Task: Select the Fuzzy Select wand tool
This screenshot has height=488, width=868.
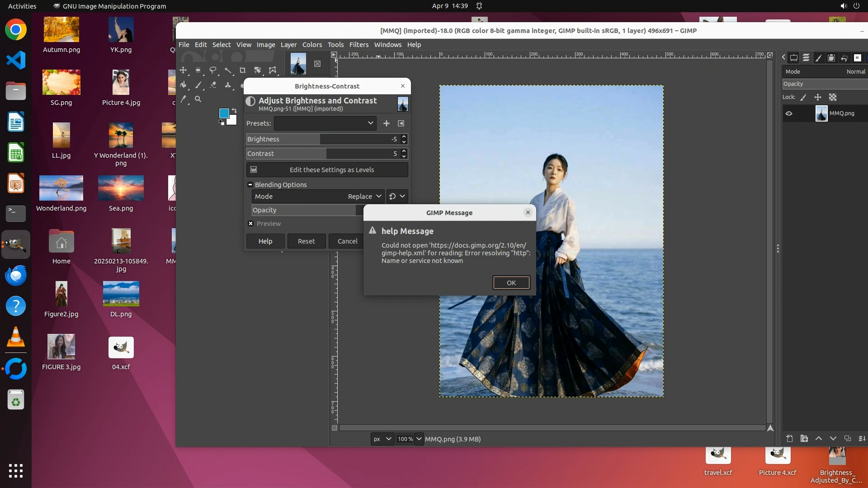Action: point(228,70)
